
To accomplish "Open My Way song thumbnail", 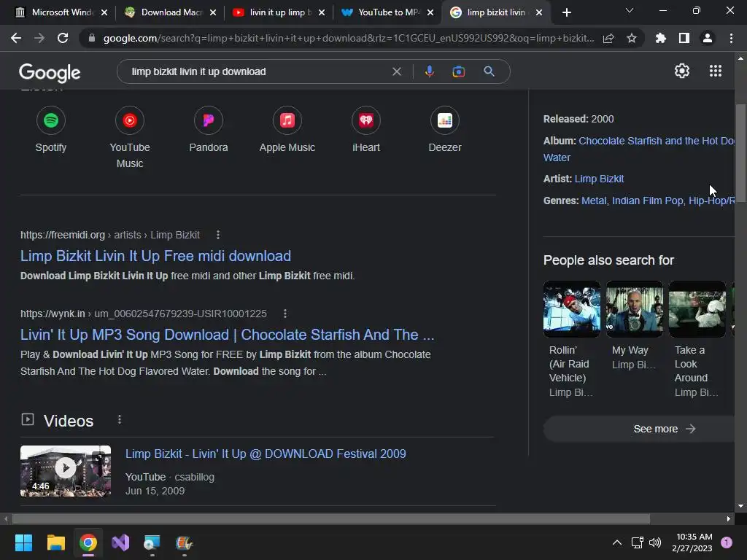I will point(635,309).
